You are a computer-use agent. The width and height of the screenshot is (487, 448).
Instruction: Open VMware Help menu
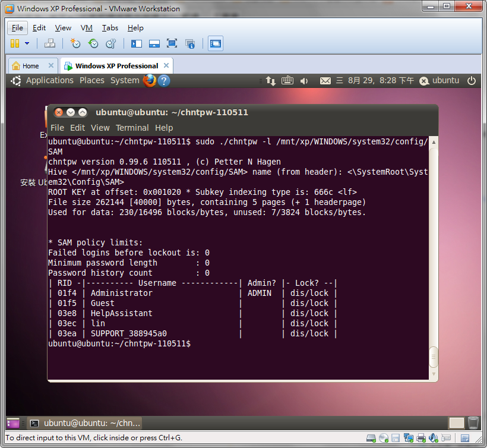(x=135, y=28)
